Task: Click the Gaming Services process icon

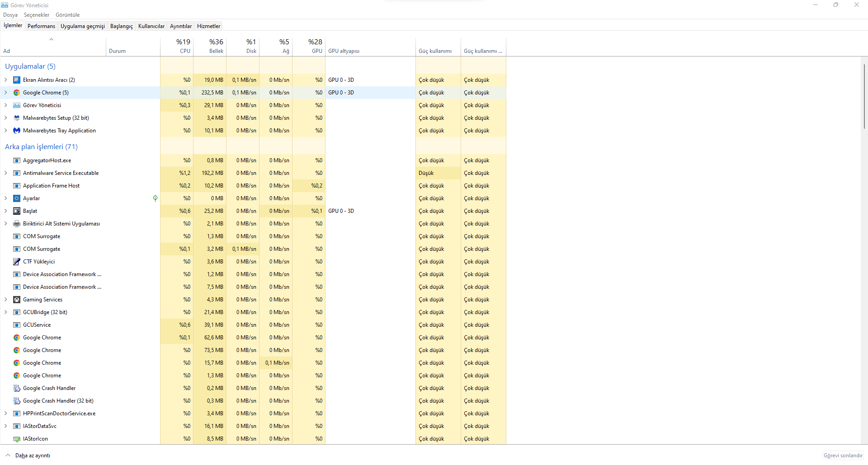Action: 17,300
